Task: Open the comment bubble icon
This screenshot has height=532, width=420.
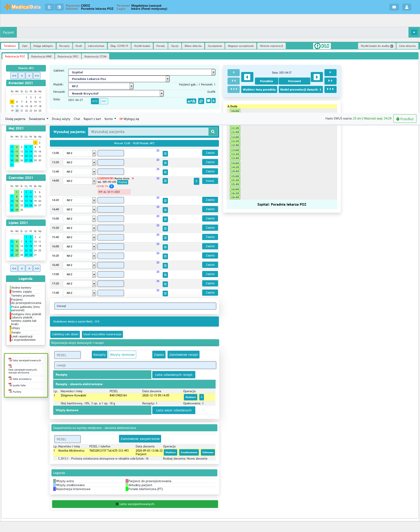Action: pos(208,101)
